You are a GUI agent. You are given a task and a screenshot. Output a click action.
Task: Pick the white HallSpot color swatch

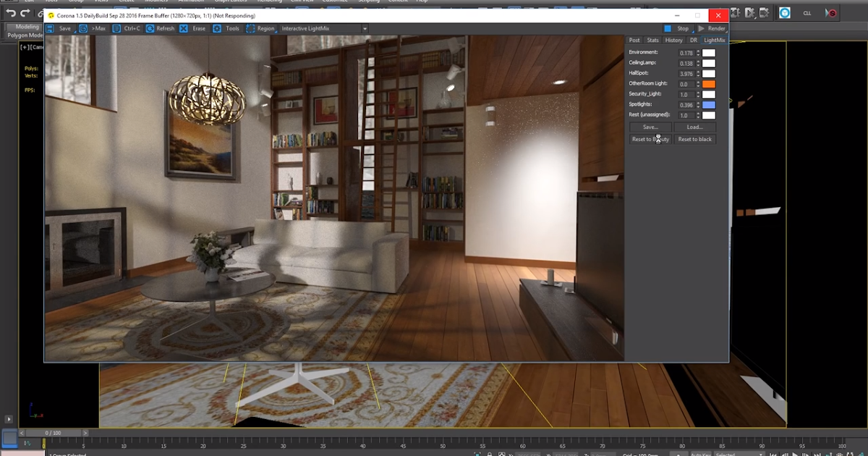pyautogui.click(x=709, y=73)
